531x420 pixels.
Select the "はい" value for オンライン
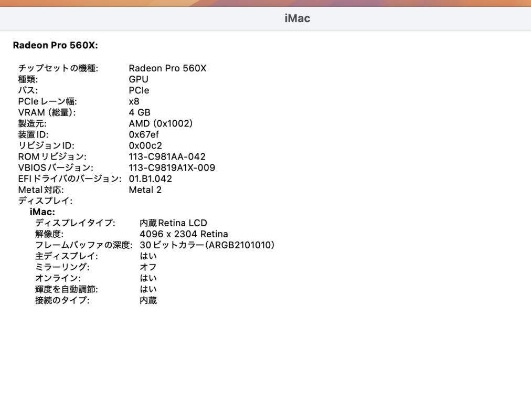148,278
